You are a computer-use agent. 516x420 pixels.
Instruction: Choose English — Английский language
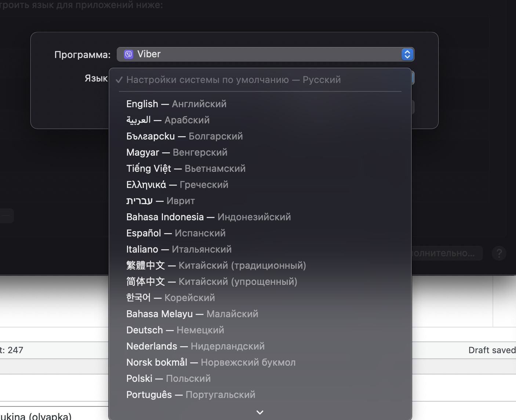[260, 104]
